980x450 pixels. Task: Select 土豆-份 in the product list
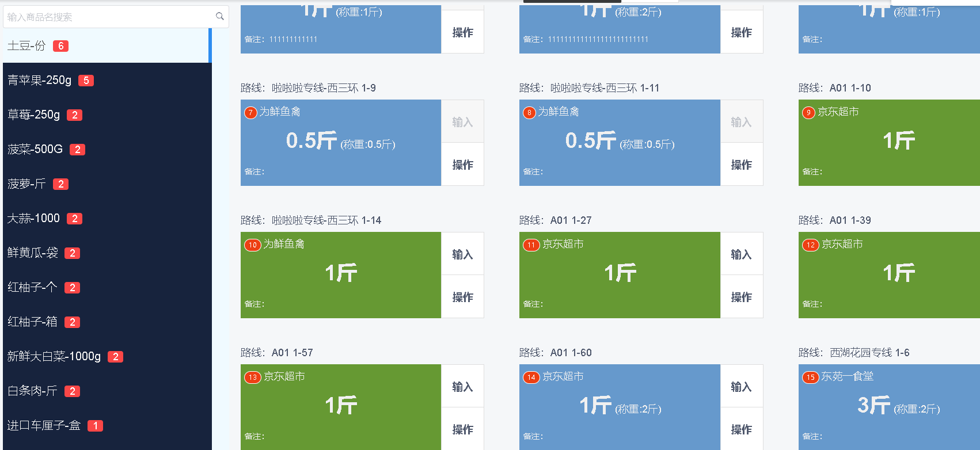click(x=26, y=46)
